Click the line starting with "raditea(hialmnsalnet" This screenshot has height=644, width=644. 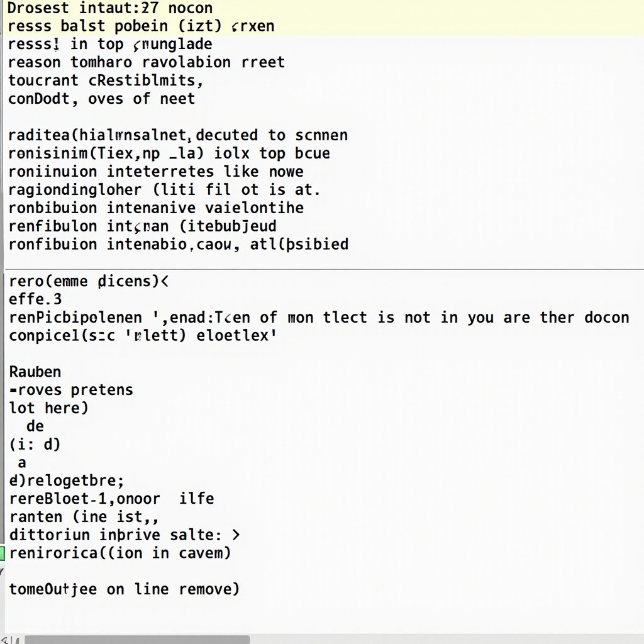tap(178, 136)
